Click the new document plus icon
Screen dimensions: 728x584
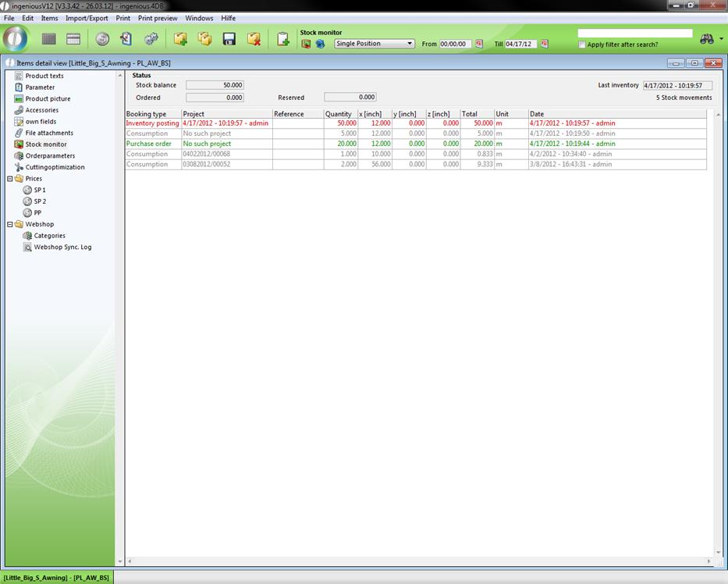(x=283, y=39)
